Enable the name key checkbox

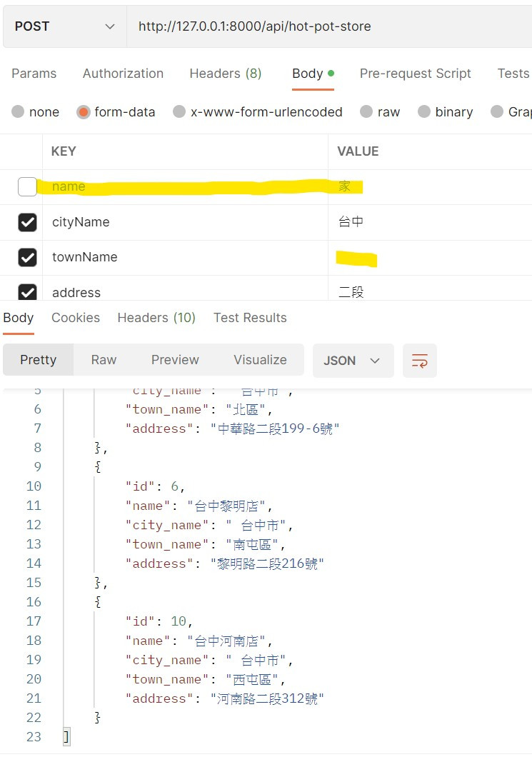coord(27,186)
